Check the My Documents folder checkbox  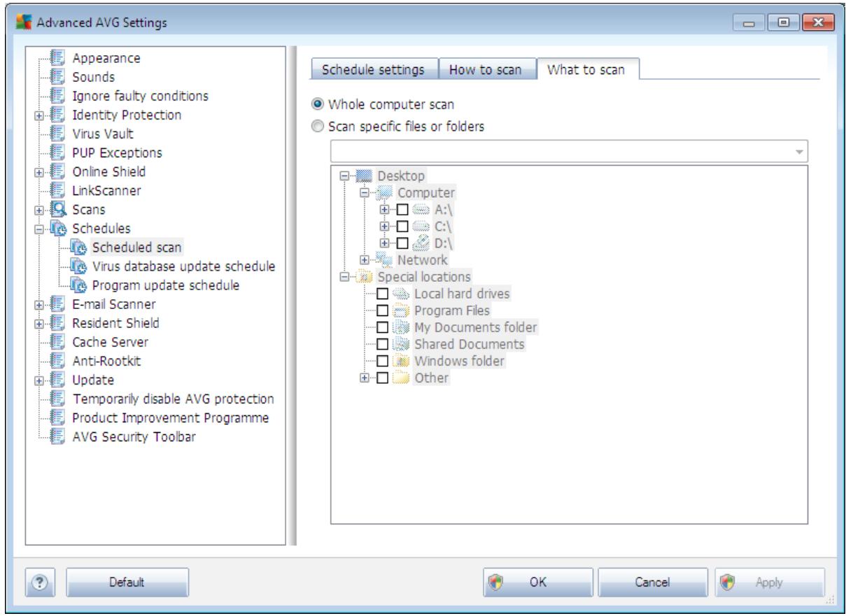(x=383, y=328)
